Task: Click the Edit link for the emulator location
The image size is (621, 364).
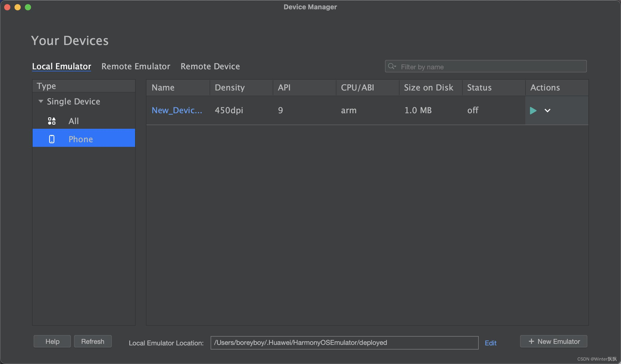Action: 490,343
